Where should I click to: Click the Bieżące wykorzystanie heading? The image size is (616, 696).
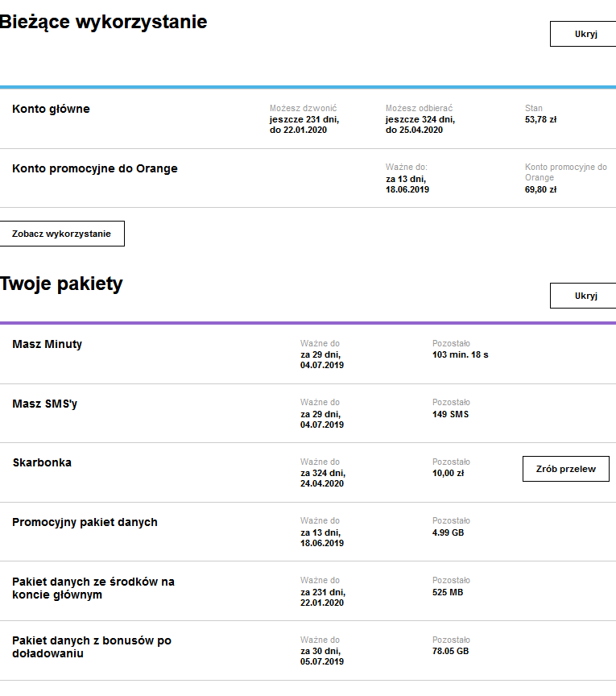[103, 23]
